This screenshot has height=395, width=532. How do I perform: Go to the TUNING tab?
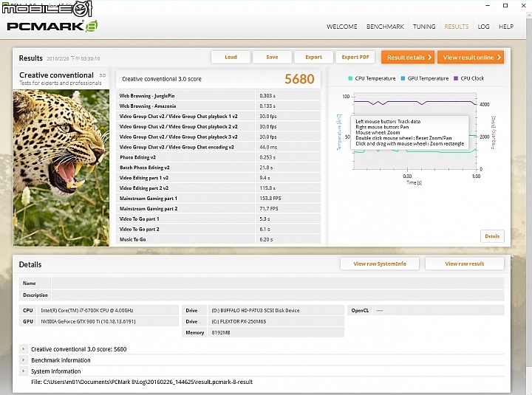pyautogui.click(x=424, y=27)
